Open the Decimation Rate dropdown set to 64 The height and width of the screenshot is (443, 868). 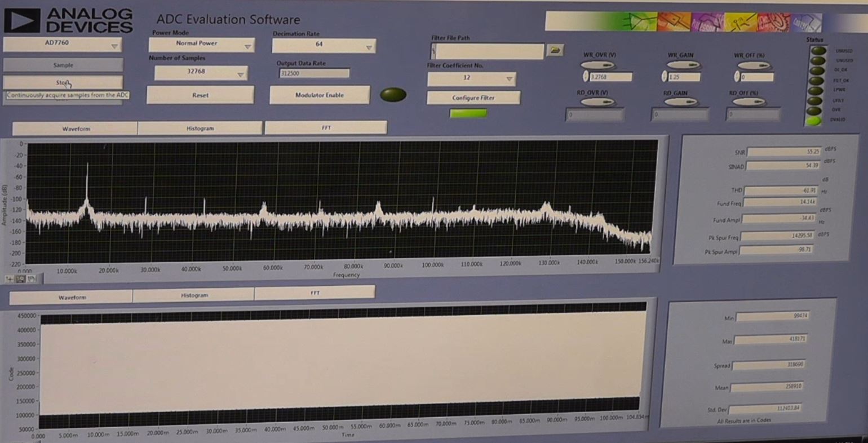point(324,46)
